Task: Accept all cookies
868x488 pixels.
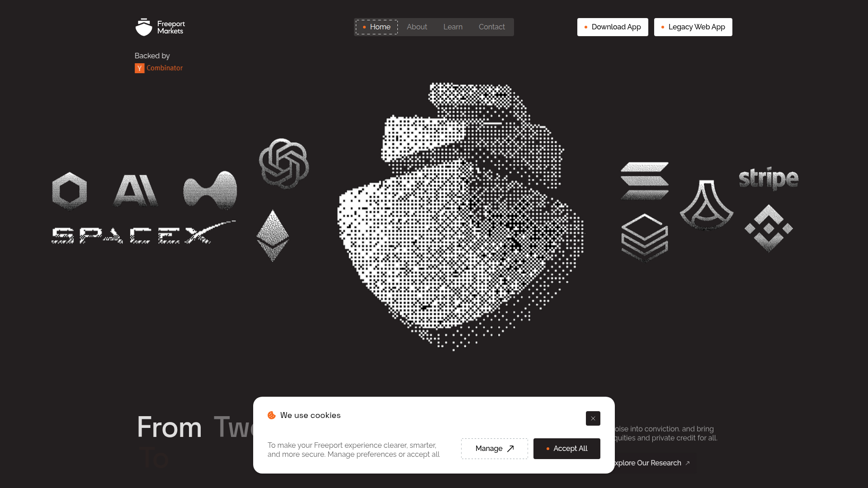Action: (x=567, y=449)
